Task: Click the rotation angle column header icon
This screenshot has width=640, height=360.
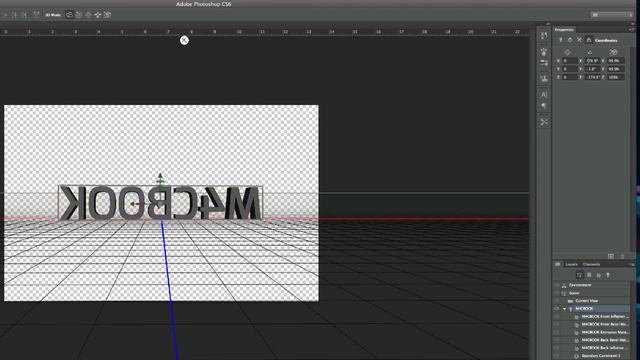Action: (x=590, y=52)
